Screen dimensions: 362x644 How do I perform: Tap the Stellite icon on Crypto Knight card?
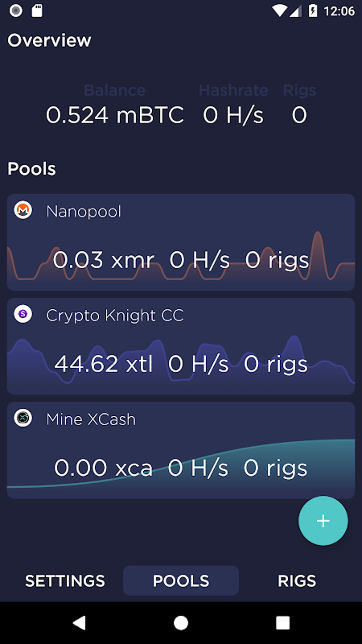click(23, 314)
